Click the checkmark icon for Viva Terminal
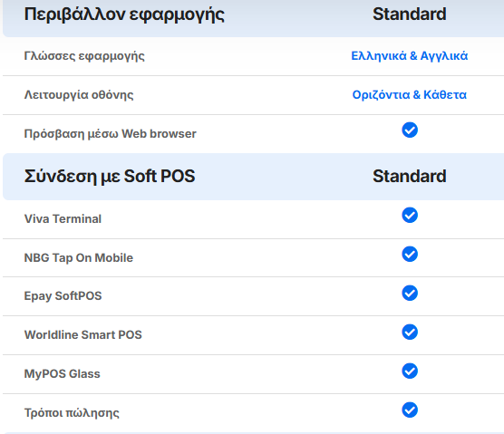 coord(410,216)
